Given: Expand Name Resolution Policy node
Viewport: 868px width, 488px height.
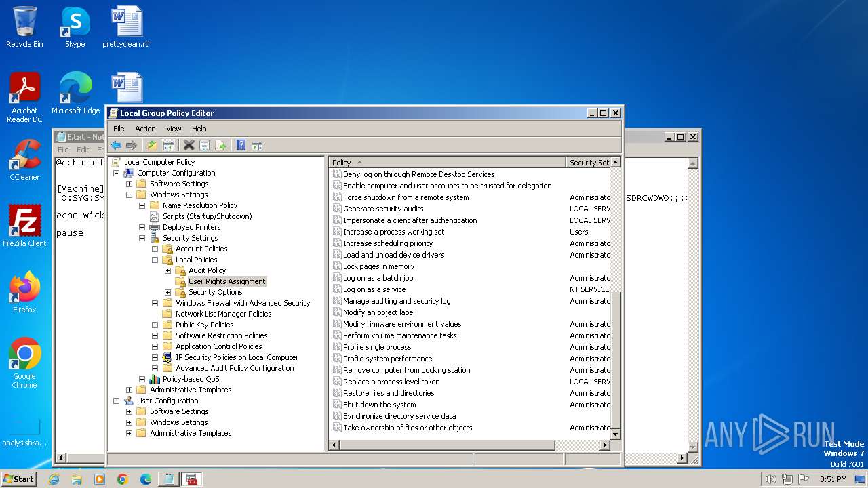Looking at the screenshot, I should [142, 205].
